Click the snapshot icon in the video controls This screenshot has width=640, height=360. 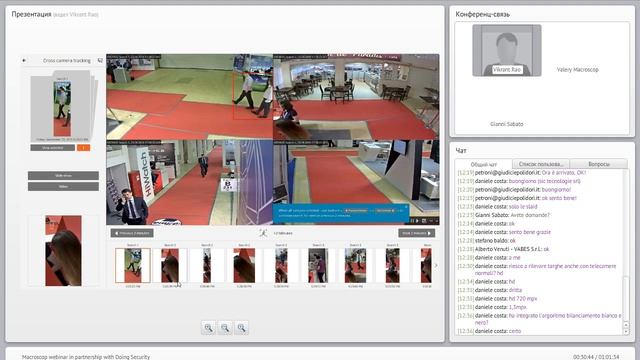(x=424, y=221)
